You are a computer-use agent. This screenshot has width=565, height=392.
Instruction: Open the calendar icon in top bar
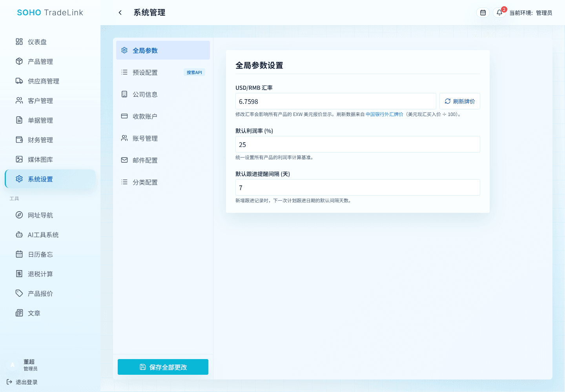pyautogui.click(x=483, y=13)
